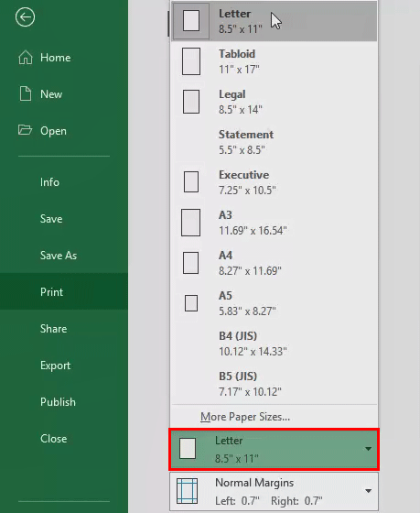Click the New document icon
Screen dimensions: 420x513
click(26, 93)
